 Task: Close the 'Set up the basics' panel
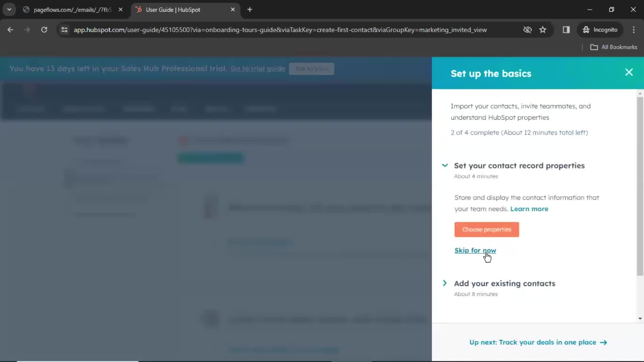[x=629, y=72]
